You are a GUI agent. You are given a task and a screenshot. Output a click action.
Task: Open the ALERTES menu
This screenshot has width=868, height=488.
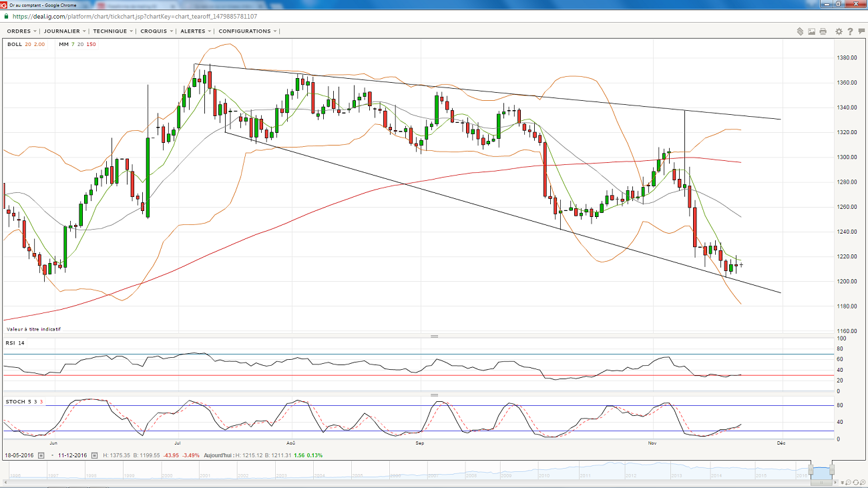click(x=196, y=31)
